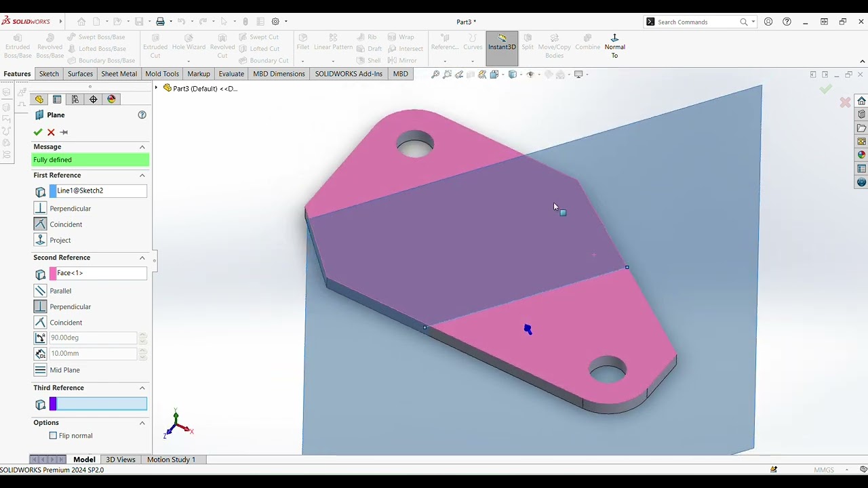
Task: Click Zoom to Fit in view toolbar
Action: coord(435,75)
